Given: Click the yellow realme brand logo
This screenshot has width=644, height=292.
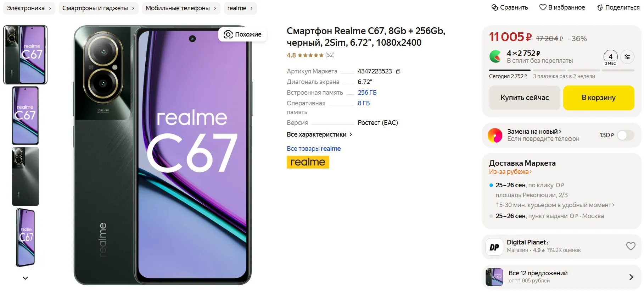Looking at the screenshot, I should pyautogui.click(x=308, y=162).
